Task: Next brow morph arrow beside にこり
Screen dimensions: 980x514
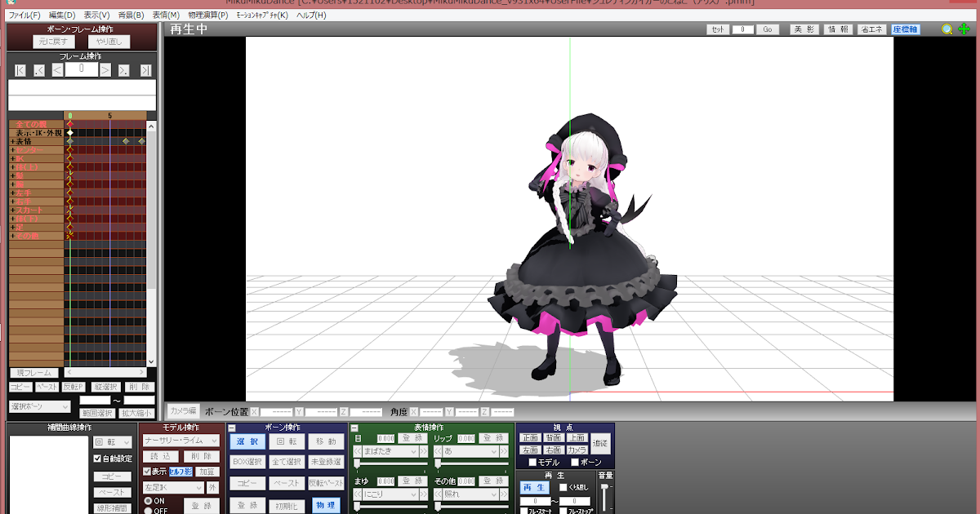Action: click(423, 494)
